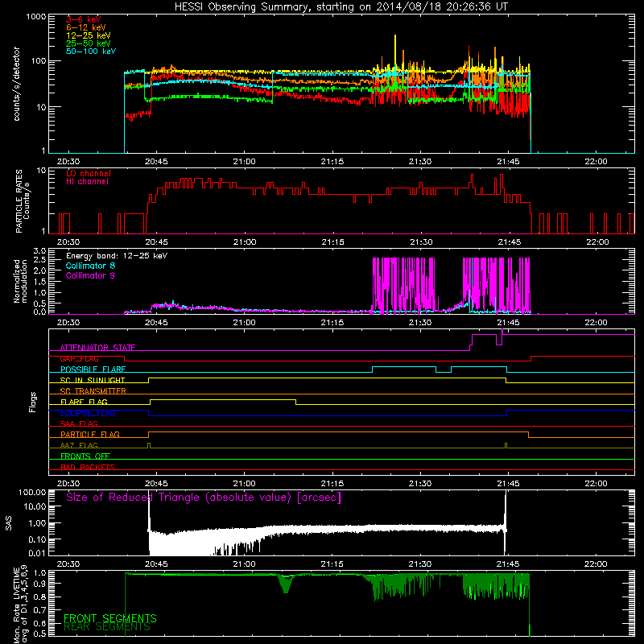Select the Collimator 8 legend label
This screenshot has width=644, height=644.
point(90,266)
